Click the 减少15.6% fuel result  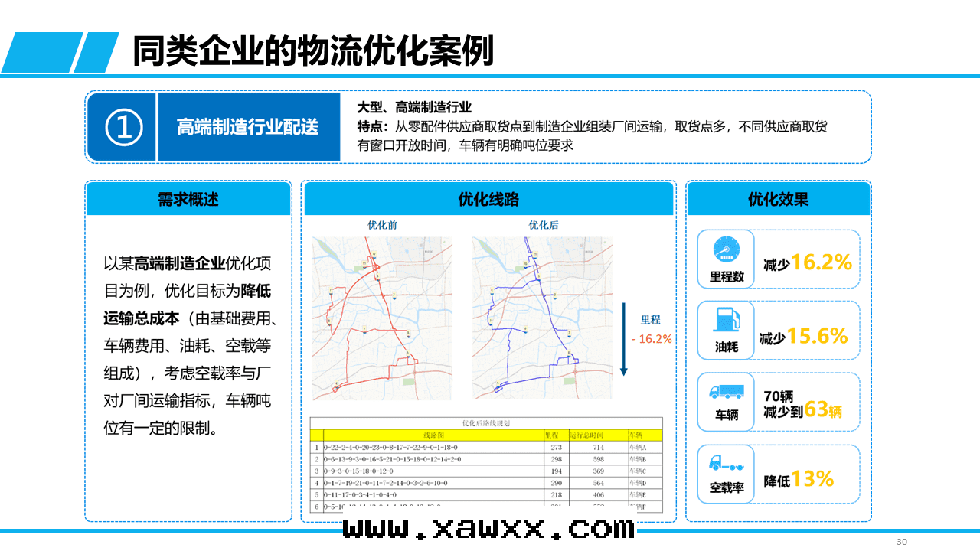803,336
